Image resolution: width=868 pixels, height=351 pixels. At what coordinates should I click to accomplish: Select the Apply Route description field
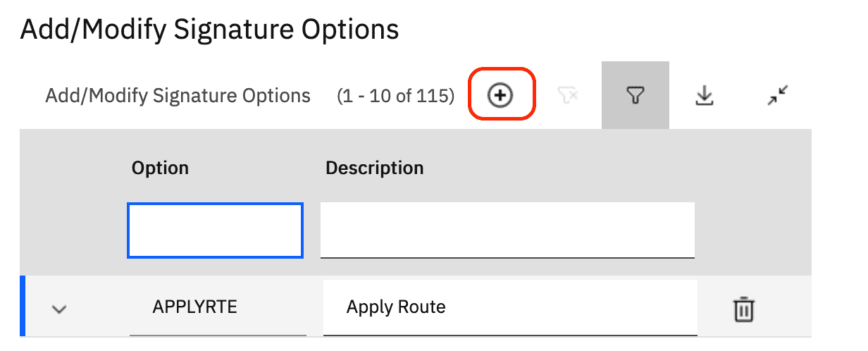click(510, 308)
